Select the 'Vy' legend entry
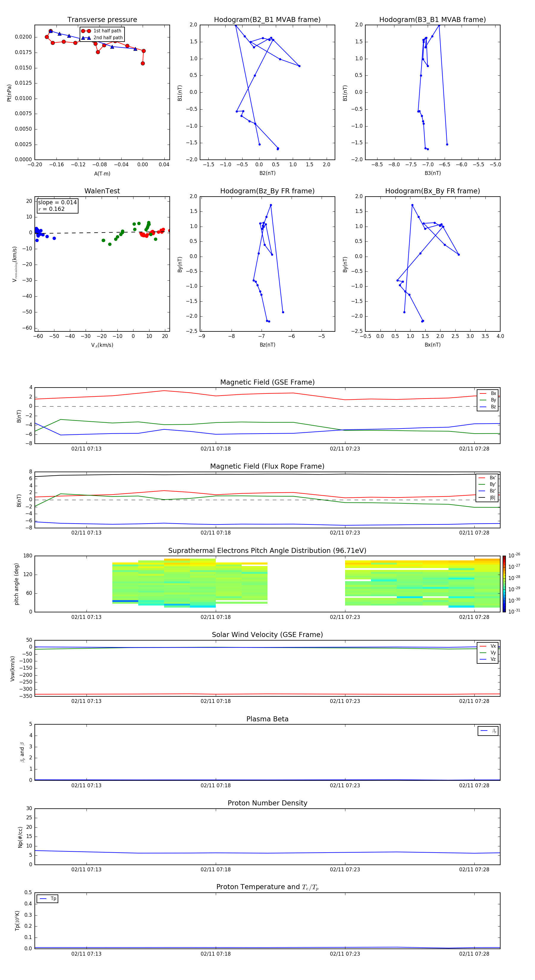This screenshot has width=535, height=980. [x=488, y=652]
